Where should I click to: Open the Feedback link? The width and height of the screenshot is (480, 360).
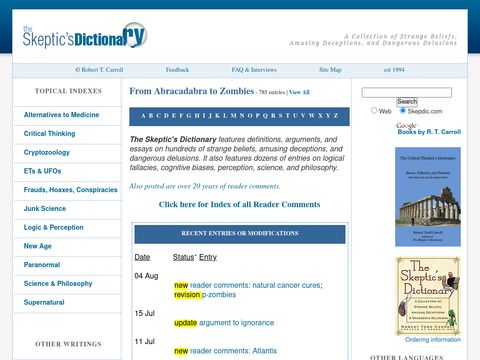[177, 70]
